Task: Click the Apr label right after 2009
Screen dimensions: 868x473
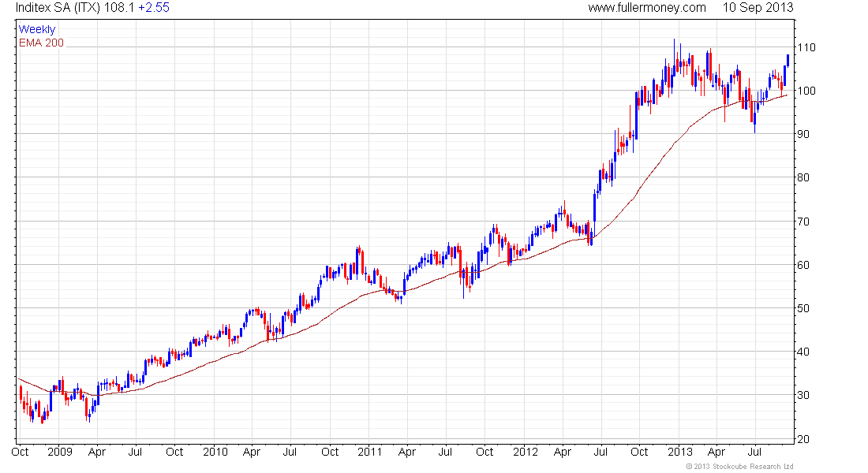Action: click(x=97, y=452)
